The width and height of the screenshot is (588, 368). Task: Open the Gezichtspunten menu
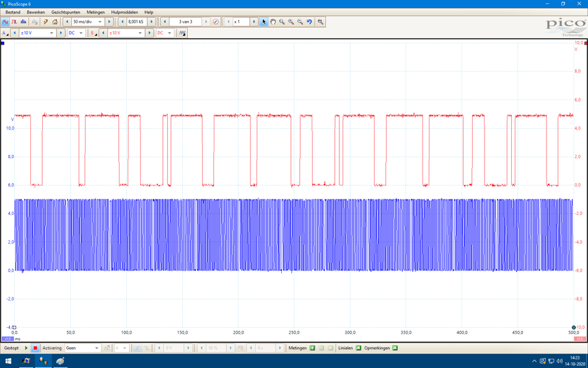pos(66,12)
